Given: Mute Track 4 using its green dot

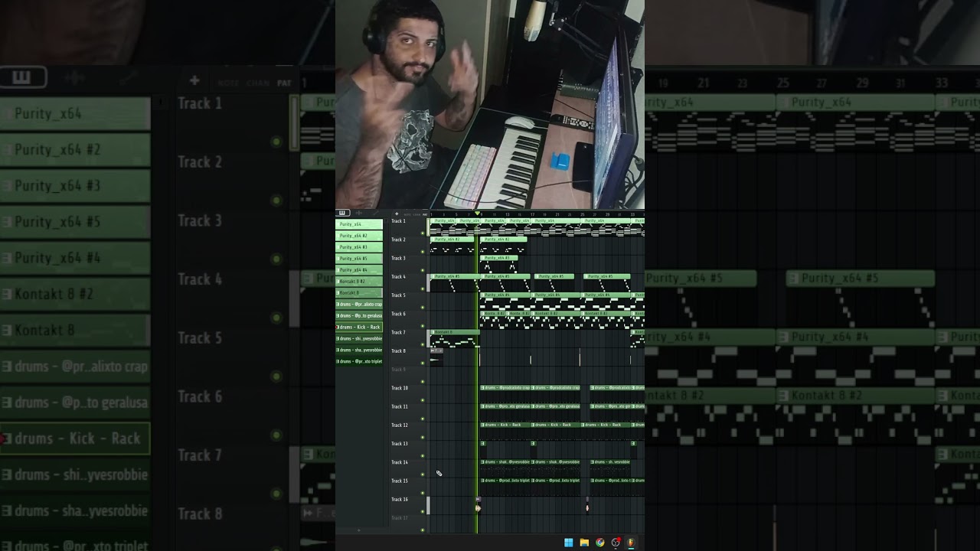Looking at the screenshot, I should [423, 289].
